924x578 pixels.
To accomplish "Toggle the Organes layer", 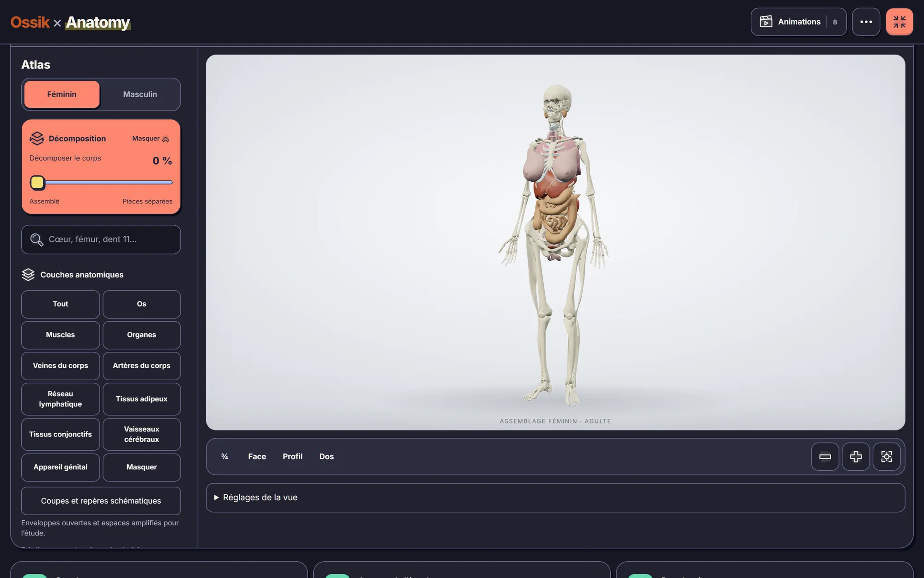I will tap(141, 335).
